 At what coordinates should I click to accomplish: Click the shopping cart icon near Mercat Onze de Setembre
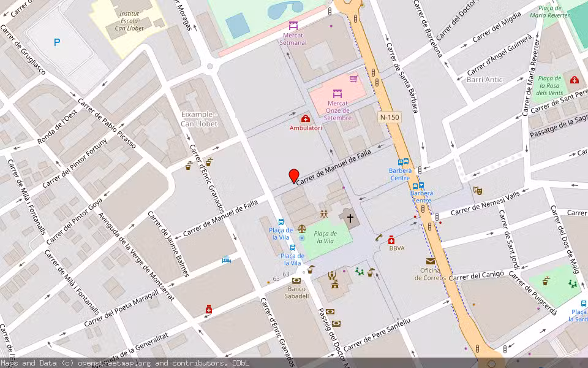click(354, 79)
